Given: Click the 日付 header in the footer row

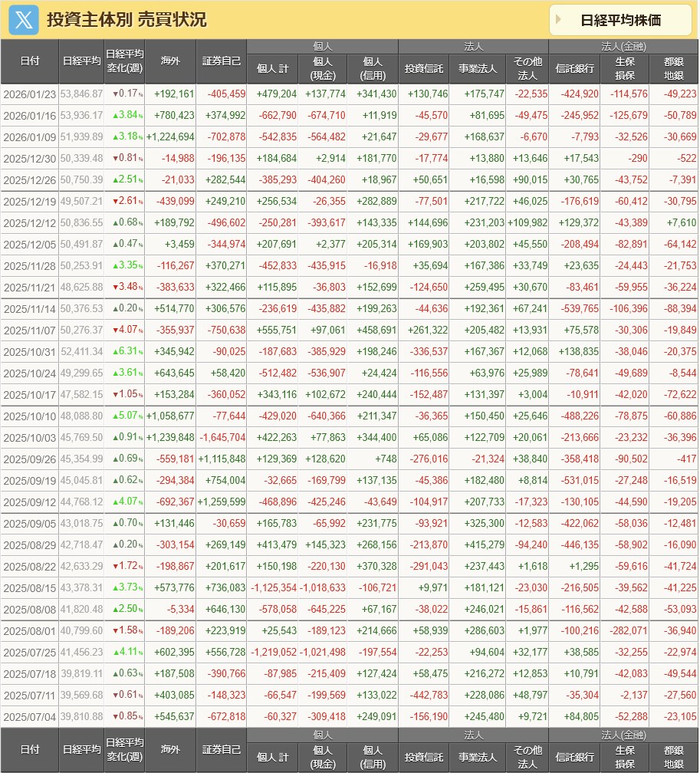Looking at the screenshot, I should tap(30, 749).
